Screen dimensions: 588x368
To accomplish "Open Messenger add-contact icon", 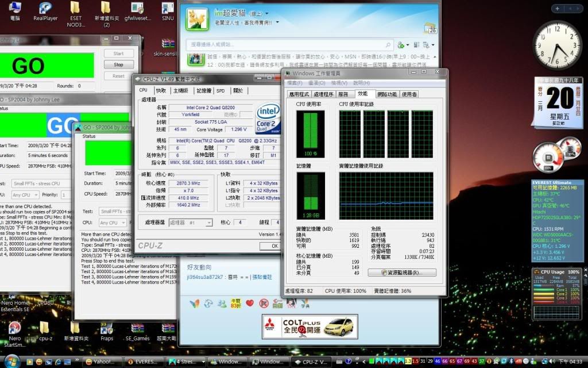I will point(401,45).
